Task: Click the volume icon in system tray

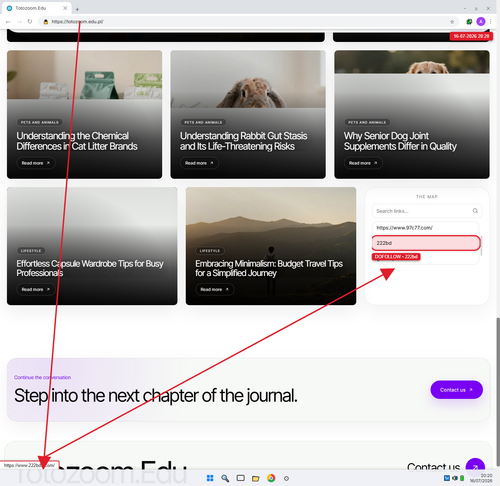Action: 455,478
